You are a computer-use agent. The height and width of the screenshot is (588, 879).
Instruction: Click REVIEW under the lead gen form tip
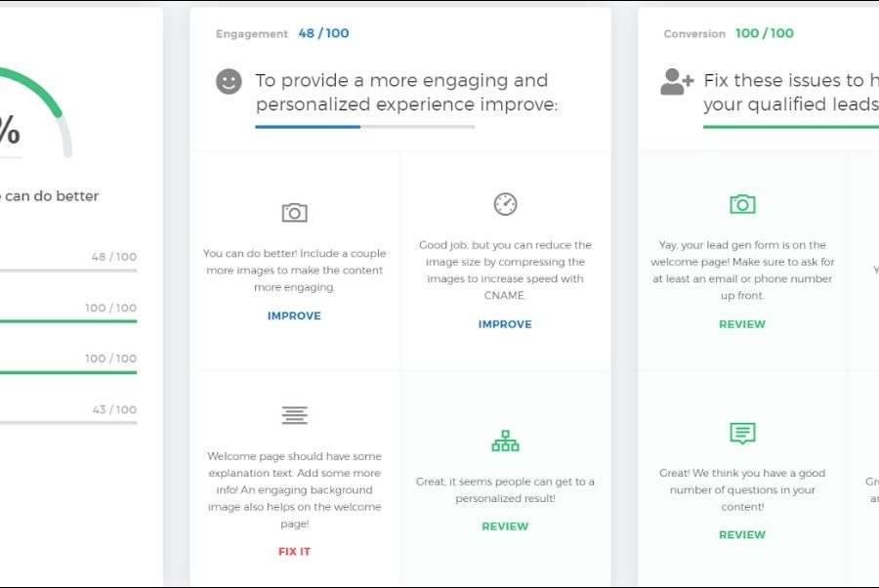(742, 324)
